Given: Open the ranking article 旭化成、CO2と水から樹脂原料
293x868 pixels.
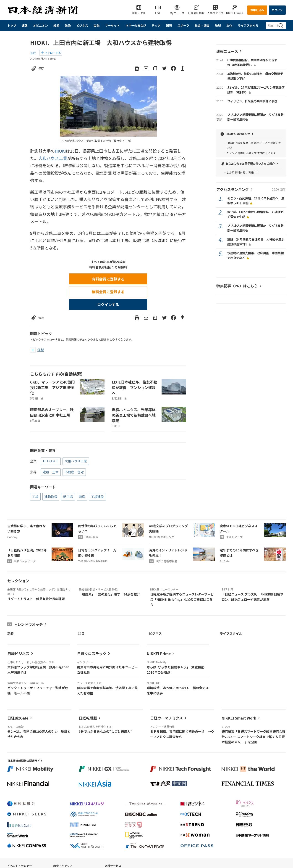Looking at the screenshot, I should tap(255, 214).
